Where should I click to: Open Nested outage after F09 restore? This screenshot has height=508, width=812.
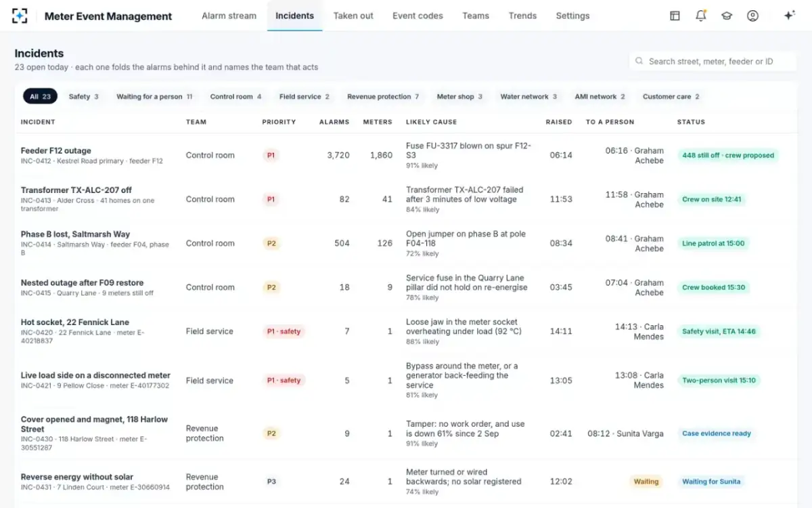pos(82,282)
